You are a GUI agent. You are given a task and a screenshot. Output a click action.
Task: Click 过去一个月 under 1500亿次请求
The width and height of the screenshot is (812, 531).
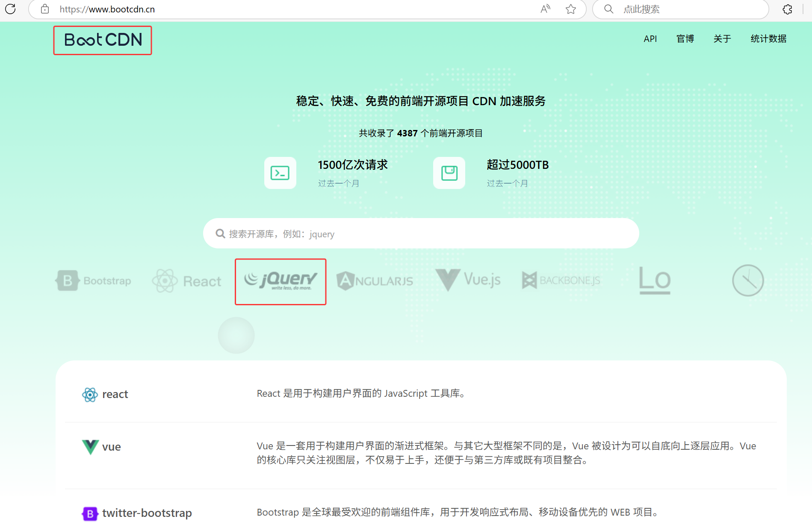pyautogui.click(x=338, y=183)
